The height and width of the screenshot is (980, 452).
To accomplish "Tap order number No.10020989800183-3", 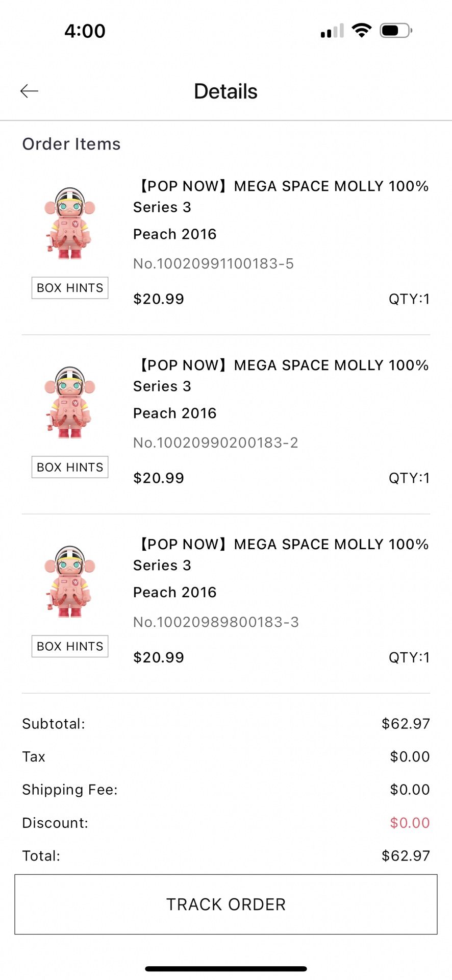I will [x=215, y=622].
